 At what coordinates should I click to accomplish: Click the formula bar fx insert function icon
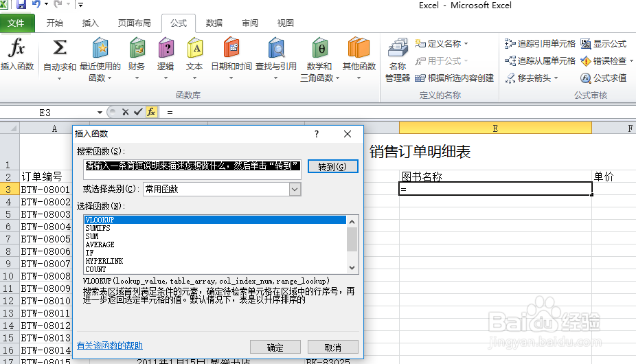(151, 112)
